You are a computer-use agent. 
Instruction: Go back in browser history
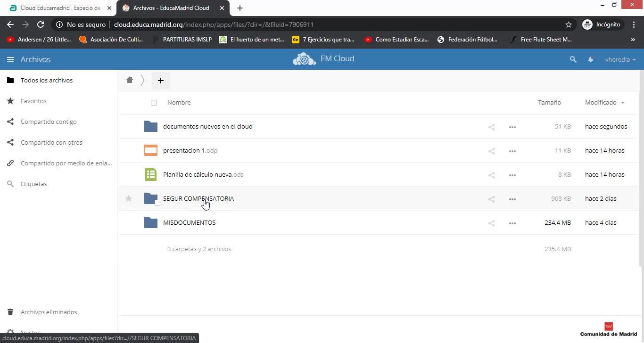[10, 24]
